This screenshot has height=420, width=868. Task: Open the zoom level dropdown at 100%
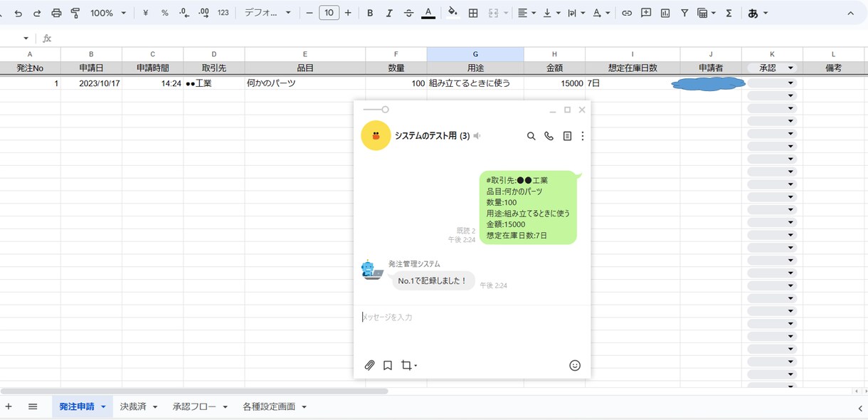pyautogui.click(x=108, y=13)
